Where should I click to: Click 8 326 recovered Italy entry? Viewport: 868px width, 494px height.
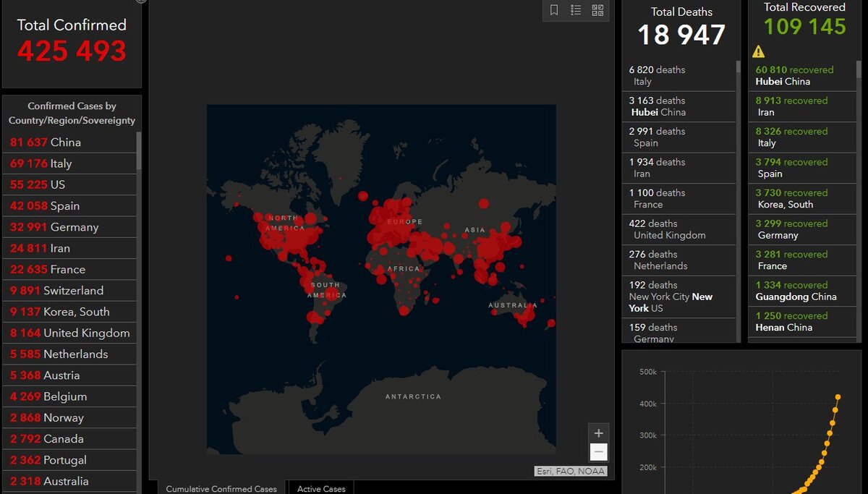pyautogui.click(x=804, y=137)
